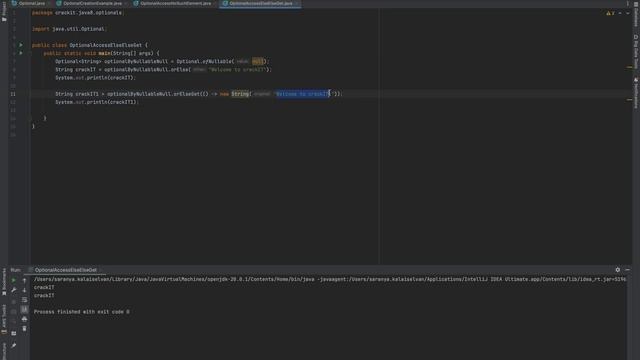This screenshot has width=640, height=360.
Task: Click the null argument in ofNullable
Action: point(257,61)
